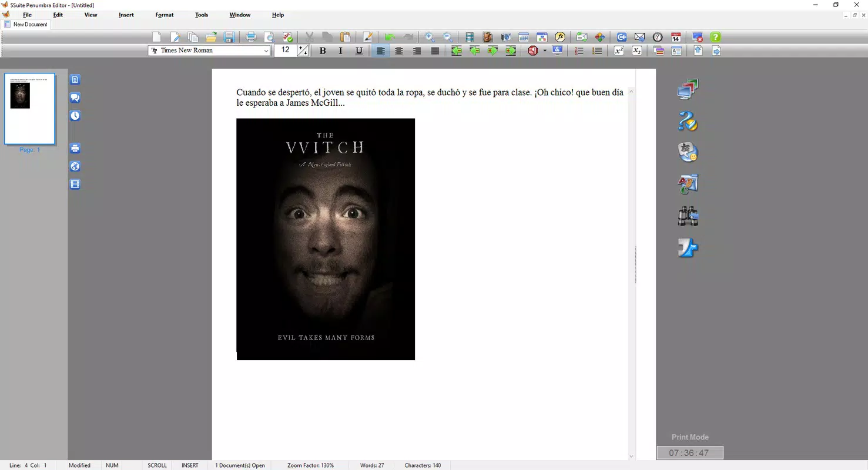Open the File menu
The image size is (868, 470).
27,15
